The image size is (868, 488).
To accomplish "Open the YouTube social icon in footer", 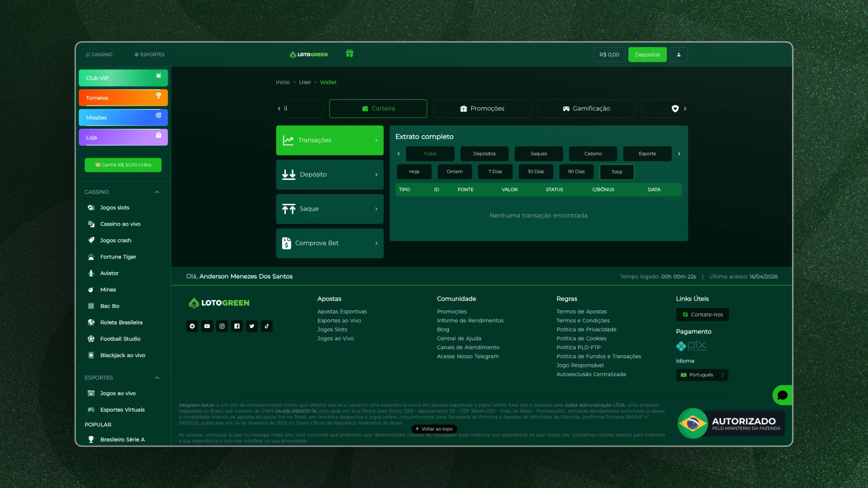I will point(207,326).
